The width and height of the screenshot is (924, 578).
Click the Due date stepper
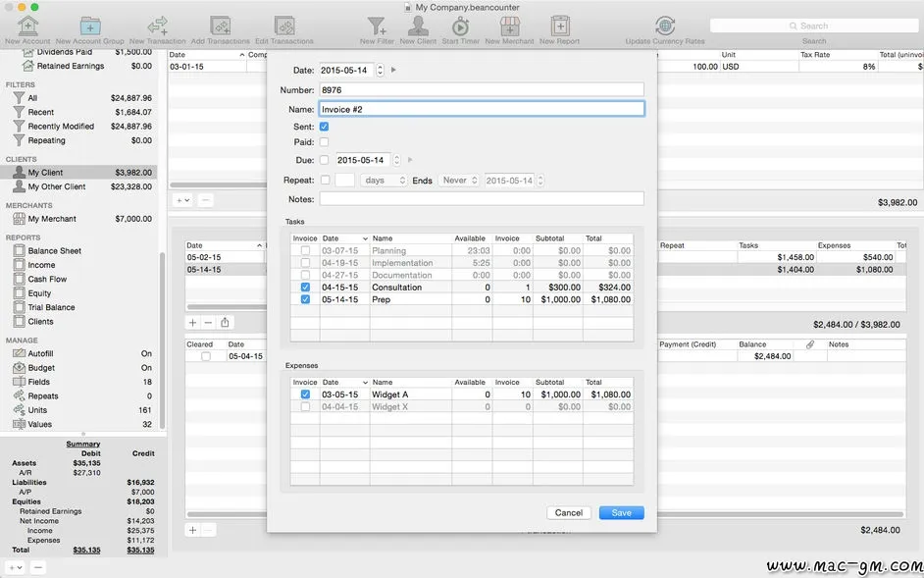[396, 160]
